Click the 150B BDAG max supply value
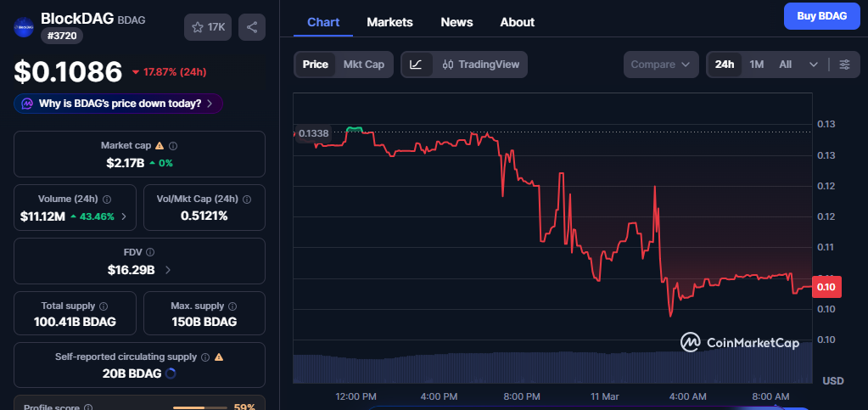The height and width of the screenshot is (410, 868). [204, 322]
